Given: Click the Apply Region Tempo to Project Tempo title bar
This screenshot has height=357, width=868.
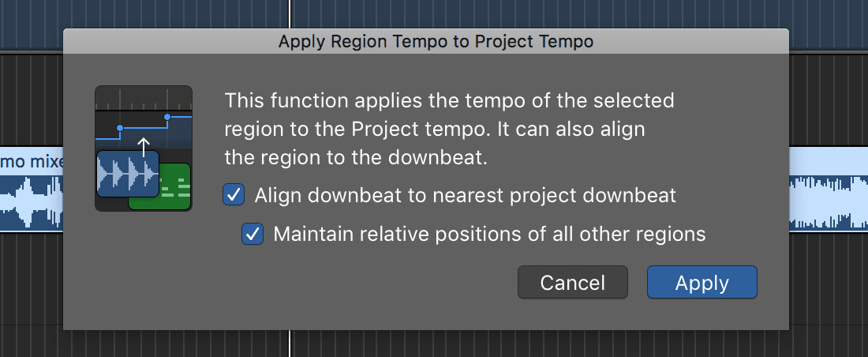Looking at the screenshot, I should (425, 42).
